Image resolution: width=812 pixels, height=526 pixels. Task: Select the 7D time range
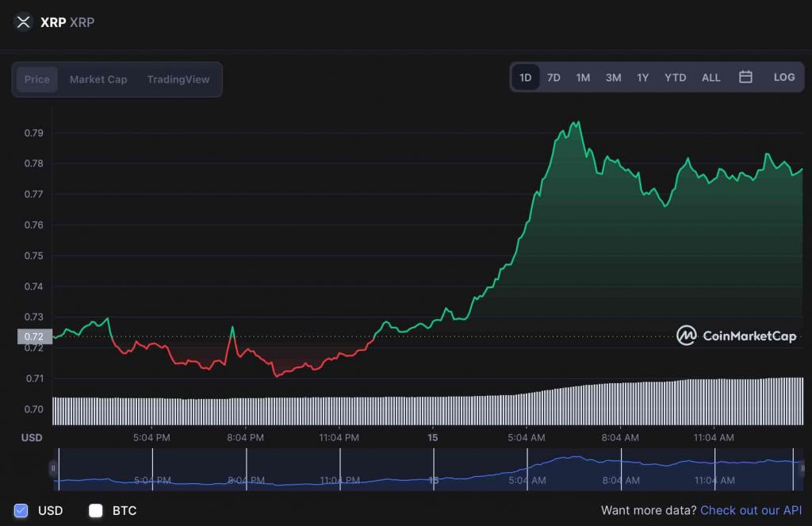coord(553,77)
